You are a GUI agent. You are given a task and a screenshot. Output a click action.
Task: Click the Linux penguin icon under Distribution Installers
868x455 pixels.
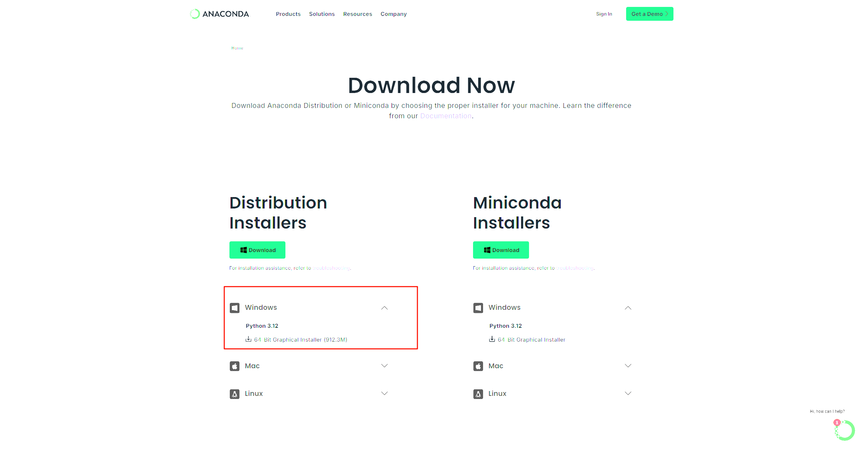click(235, 394)
